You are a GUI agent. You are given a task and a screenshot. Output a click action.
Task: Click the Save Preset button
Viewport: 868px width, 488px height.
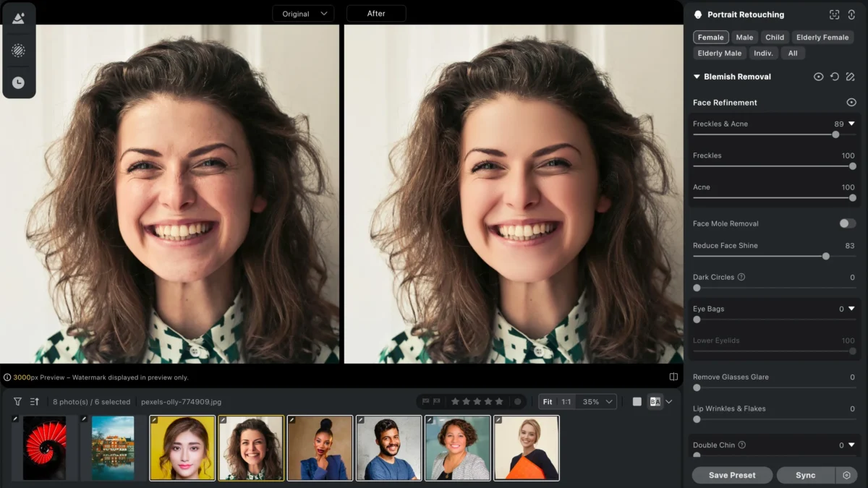[732, 475]
